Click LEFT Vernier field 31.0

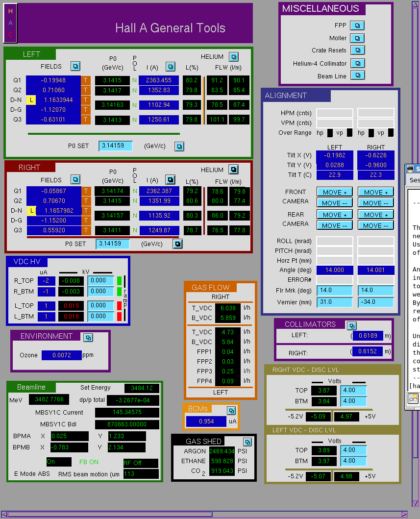pyautogui.click(x=335, y=302)
